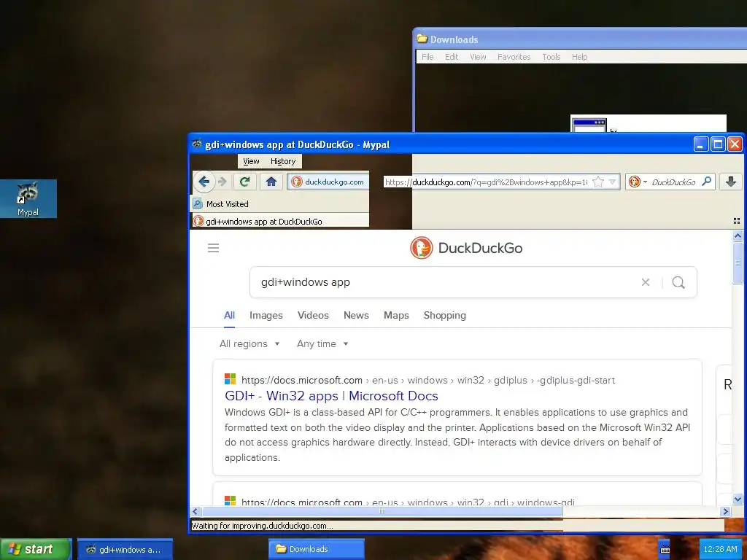Viewport: 747px width, 560px height.
Task: Expand the All regions filter dropdown
Action: (x=249, y=344)
